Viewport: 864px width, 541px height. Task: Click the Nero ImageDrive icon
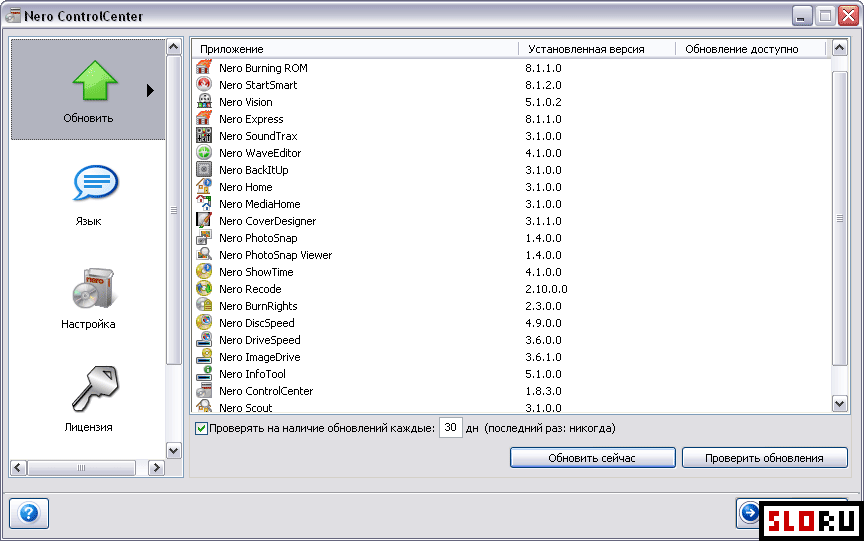click(x=204, y=356)
